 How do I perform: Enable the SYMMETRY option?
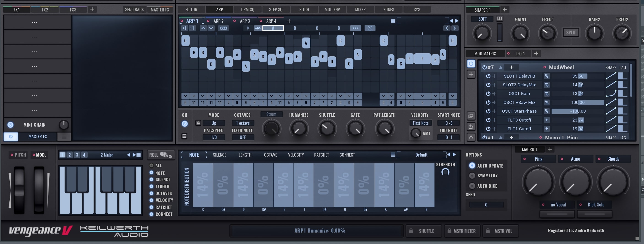472,176
